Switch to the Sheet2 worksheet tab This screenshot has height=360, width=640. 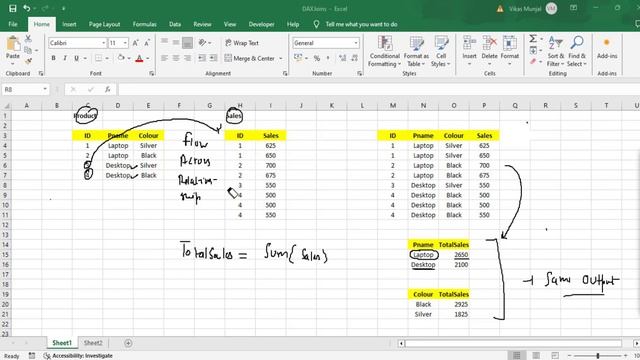click(93, 343)
